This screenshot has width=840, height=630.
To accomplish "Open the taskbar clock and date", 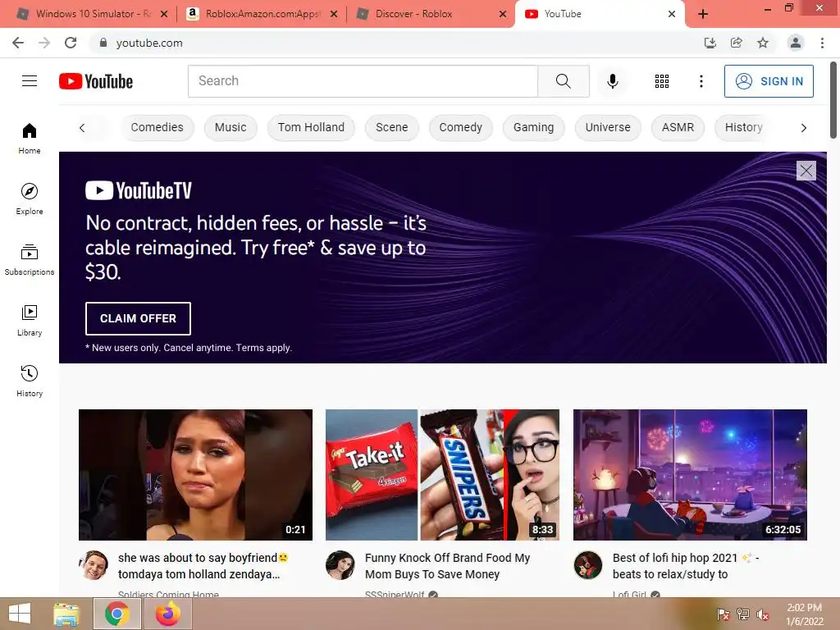I will point(805,614).
